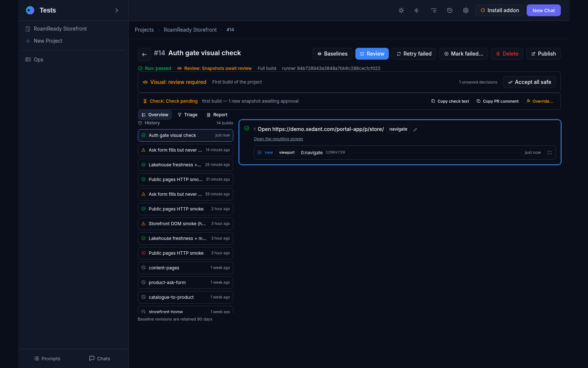Click the navigate step tag
Screen dimensions: 588x368
pyautogui.click(x=398, y=129)
